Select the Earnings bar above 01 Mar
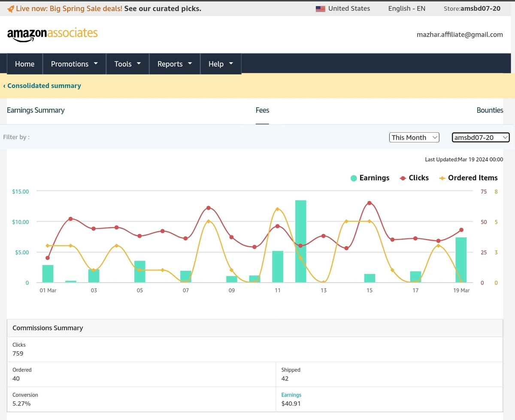This screenshot has width=515, height=420. tap(48, 274)
